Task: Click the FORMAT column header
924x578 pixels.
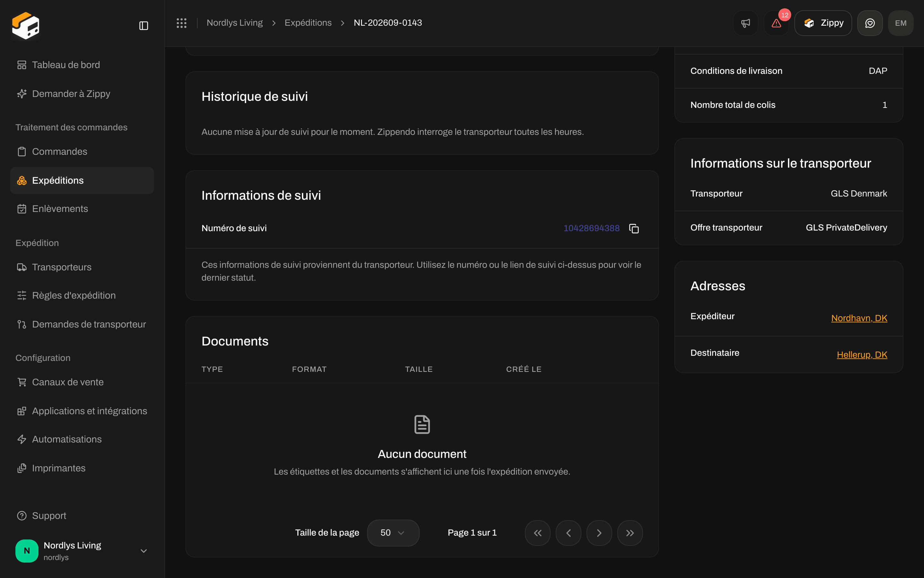Action: click(x=309, y=369)
